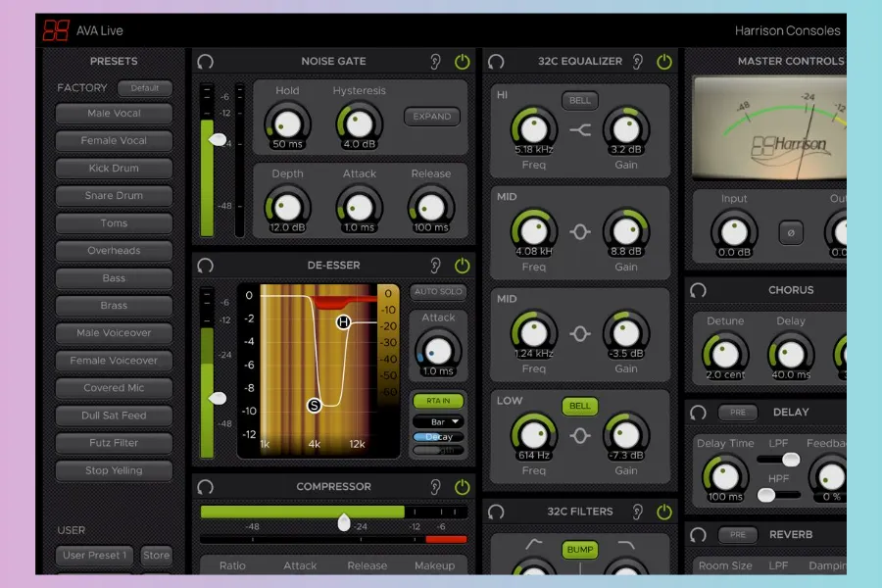Open the Bar display type dropdown
882x588 pixels.
tap(438, 421)
